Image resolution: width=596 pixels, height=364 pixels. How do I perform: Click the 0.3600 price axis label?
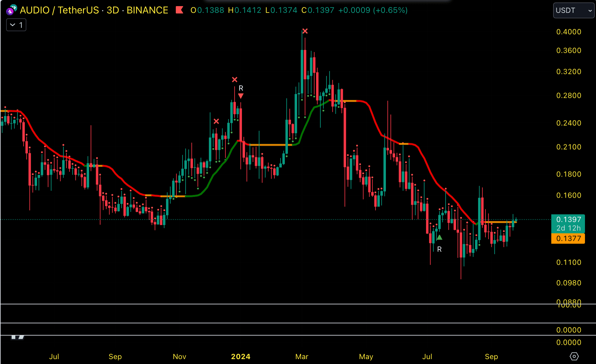point(569,50)
